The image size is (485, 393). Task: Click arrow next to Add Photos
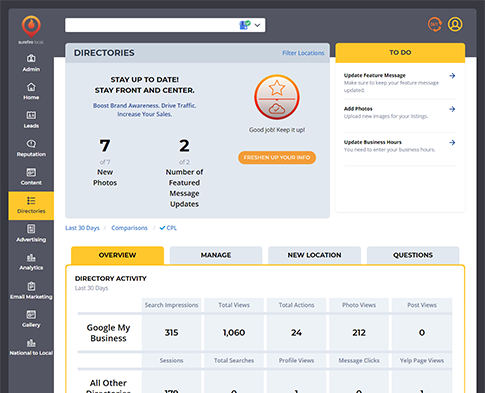tap(452, 109)
